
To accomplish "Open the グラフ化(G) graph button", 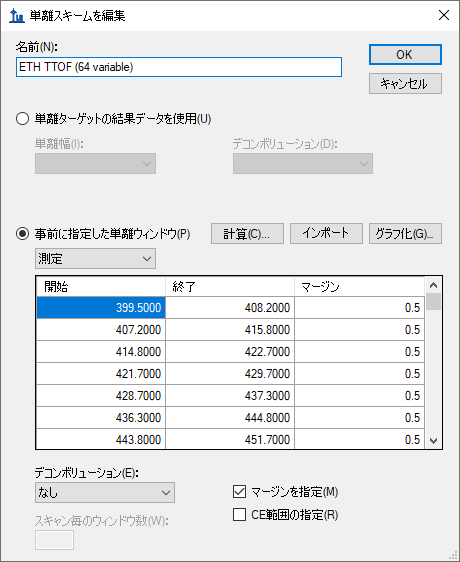I will (x=405, y=234).
